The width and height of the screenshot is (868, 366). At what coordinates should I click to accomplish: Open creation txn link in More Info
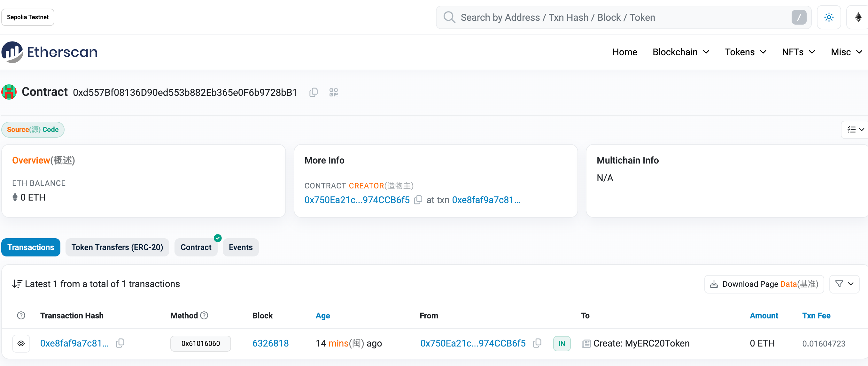coord(486,200)
